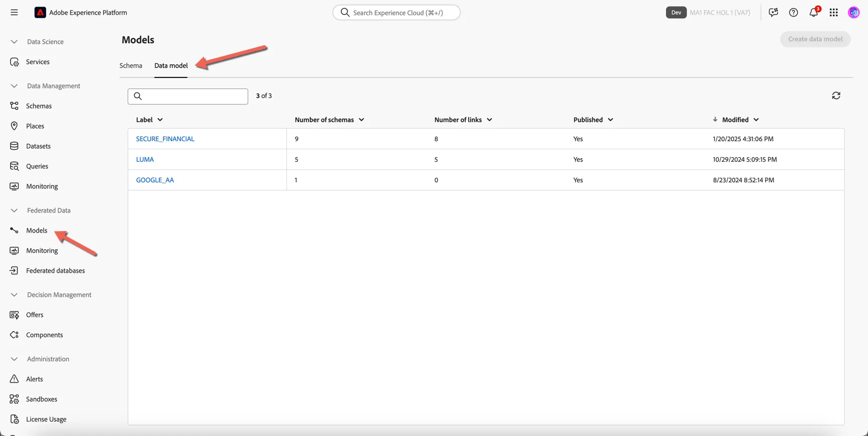868x436 pixels.
Task: Click the License Usage icon
Action: pyautogui.click(x=14, y=419)
